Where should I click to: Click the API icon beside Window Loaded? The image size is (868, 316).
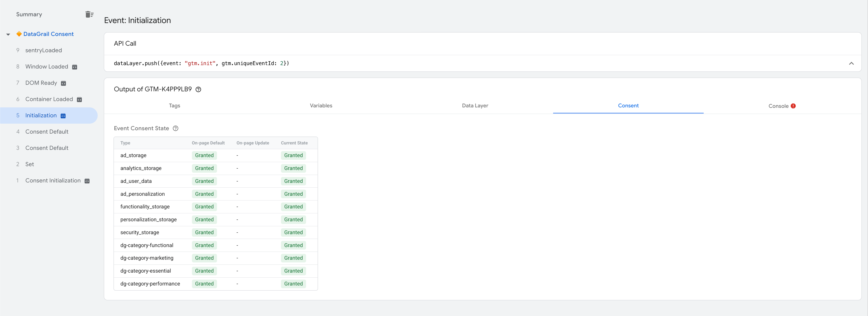(x=75, y=67)
